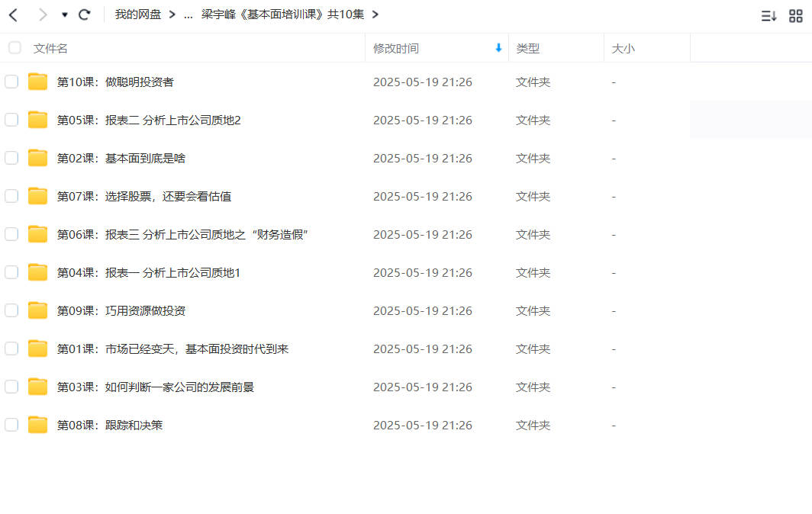This screenshot has height=514, width=812.
Task: Select 第06课 财务造假 folder name
Action: 182,234
